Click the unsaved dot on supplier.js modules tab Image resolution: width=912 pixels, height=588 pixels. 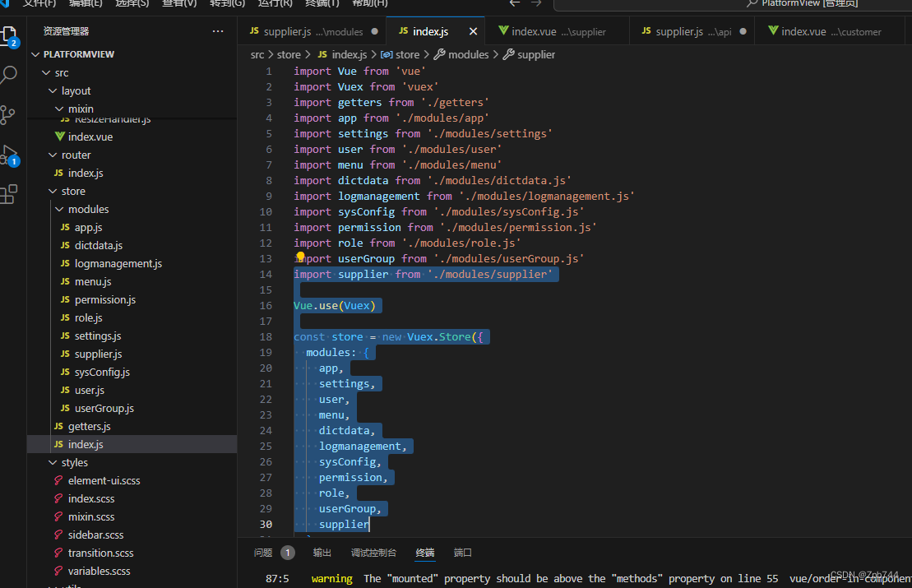point(374,31)
